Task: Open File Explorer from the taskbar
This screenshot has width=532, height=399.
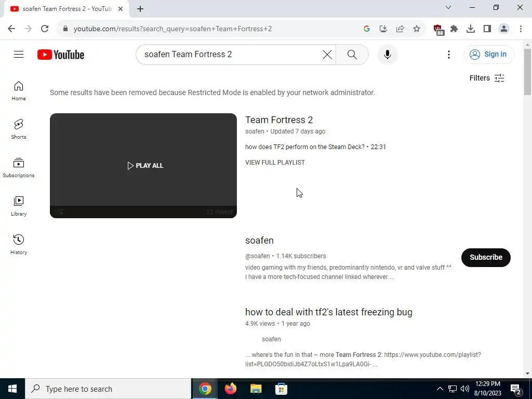Action: tap(256, 389)
